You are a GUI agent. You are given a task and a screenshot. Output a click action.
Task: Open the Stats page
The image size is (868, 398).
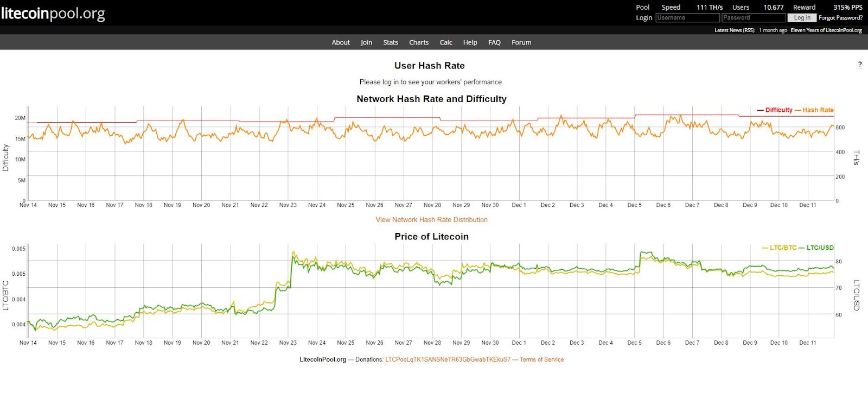point(391,42)
